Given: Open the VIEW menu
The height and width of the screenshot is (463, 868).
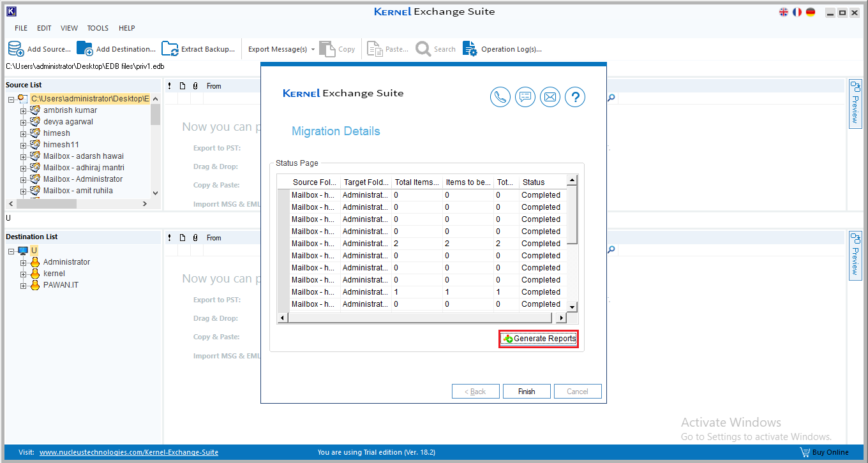Looking at the screenshot, I should click(x=69, y=28).
